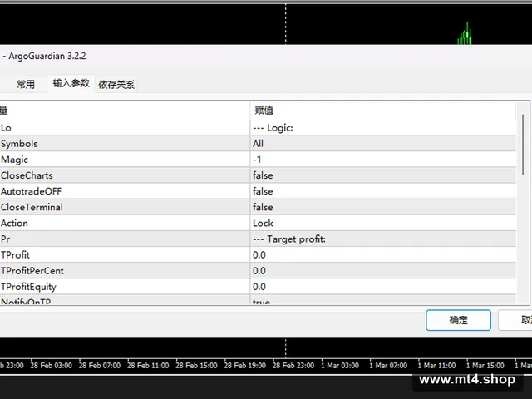
Task: Click the scrollbar thumb of parameter list
Action: 523,144
